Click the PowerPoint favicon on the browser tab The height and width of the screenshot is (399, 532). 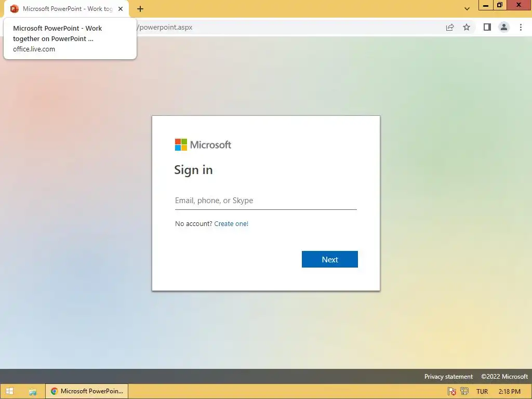coord(14,9)
